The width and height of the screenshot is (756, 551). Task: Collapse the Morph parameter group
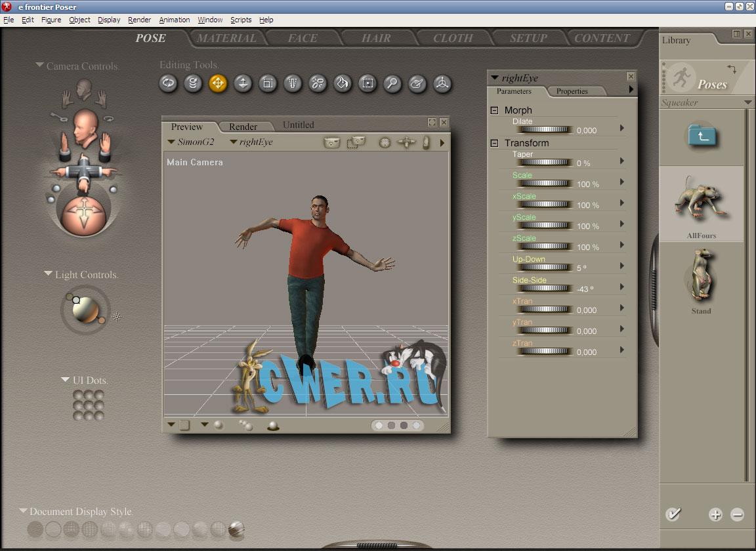[x=495, y=110]
